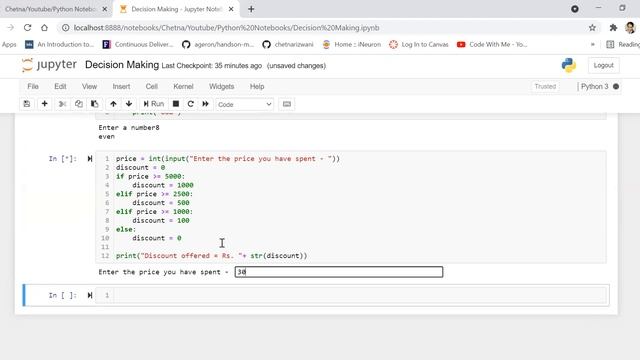Open the Apps bookmark shortcut
This screenshot has width=640, height=360.
(9, 44)
